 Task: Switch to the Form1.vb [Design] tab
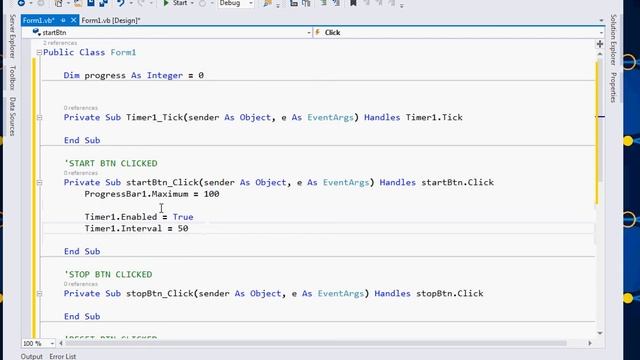coord(111,20)
